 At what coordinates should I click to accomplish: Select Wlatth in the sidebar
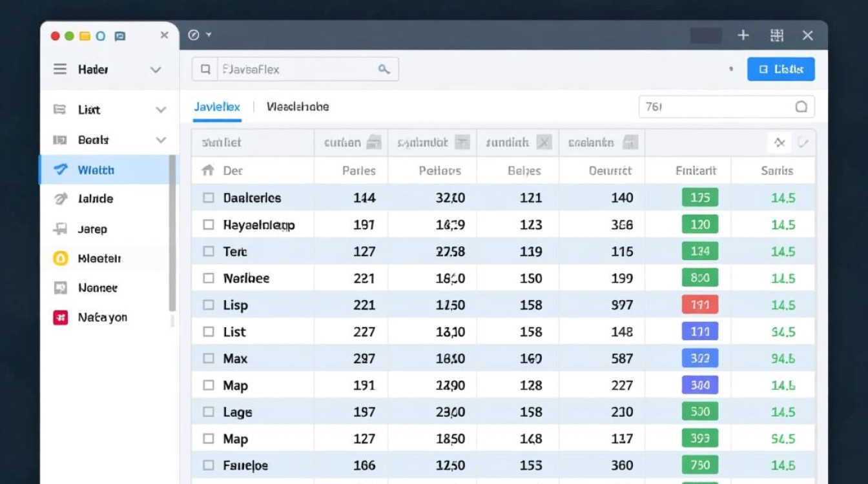[104, 169]
